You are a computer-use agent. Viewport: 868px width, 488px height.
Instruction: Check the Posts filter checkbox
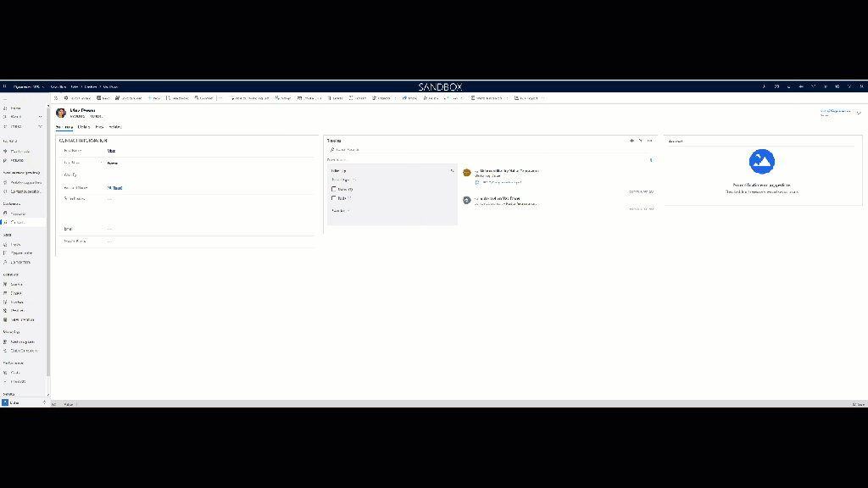334,199
